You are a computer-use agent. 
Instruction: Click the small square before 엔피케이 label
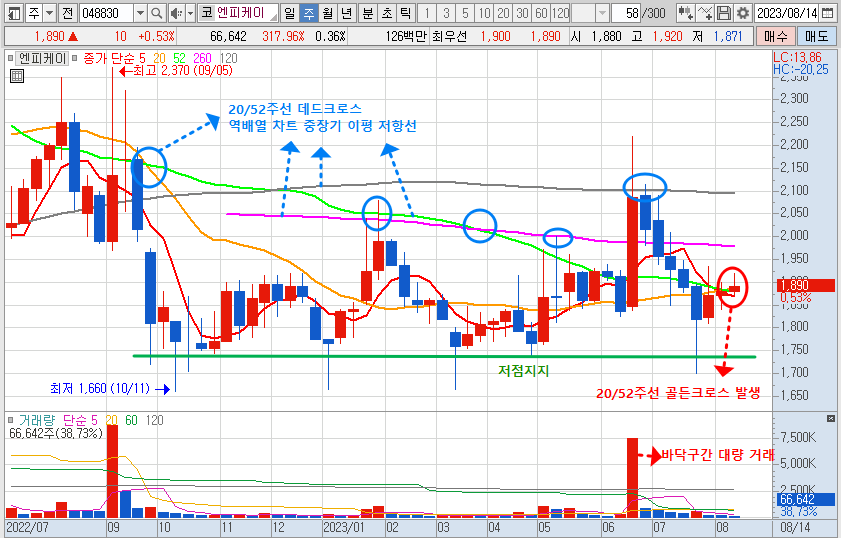(x=10, y=58)
